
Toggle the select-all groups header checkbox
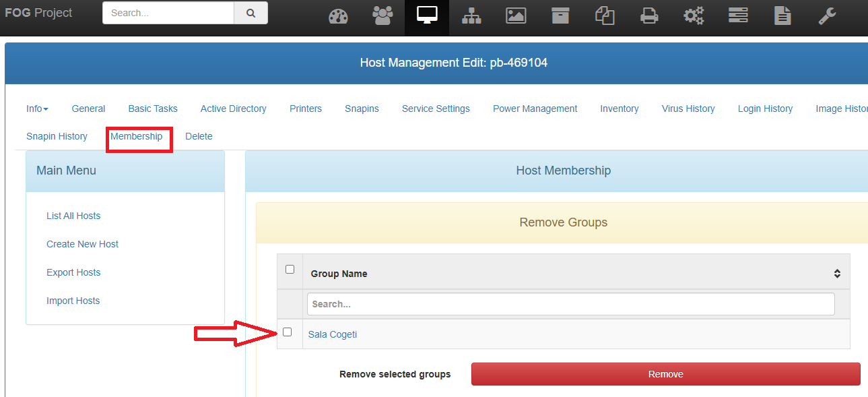tap(290, 270)
